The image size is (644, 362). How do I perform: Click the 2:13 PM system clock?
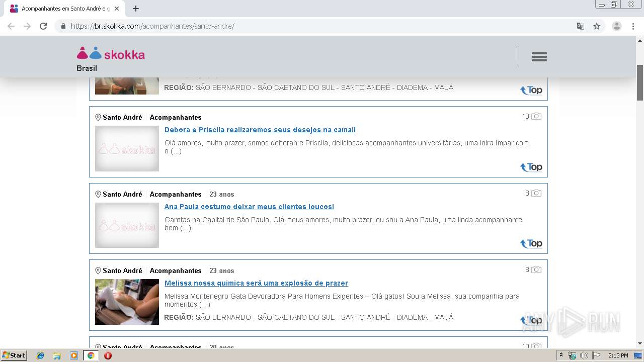click(x=618, y=355)
